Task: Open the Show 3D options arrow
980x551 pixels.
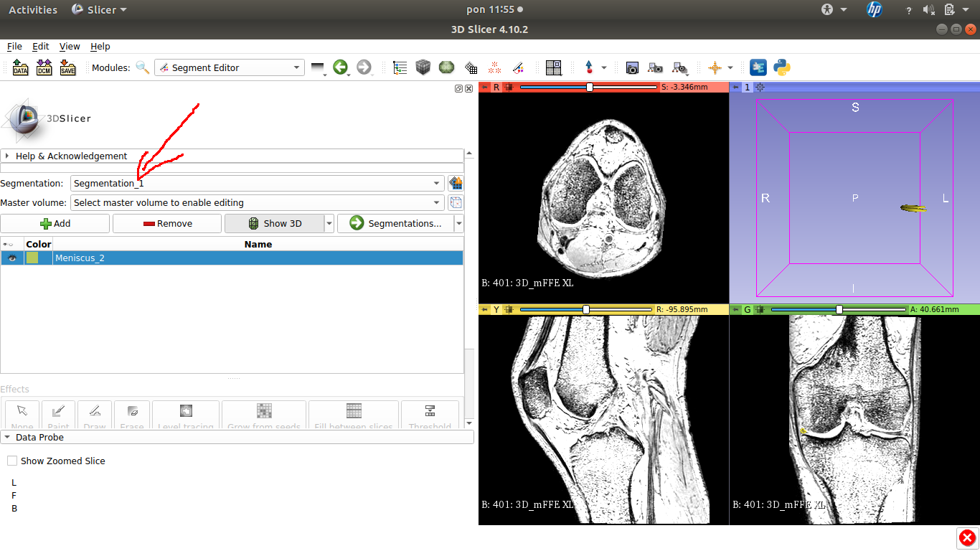Action: pyautogui.click(x=329, y=224)
